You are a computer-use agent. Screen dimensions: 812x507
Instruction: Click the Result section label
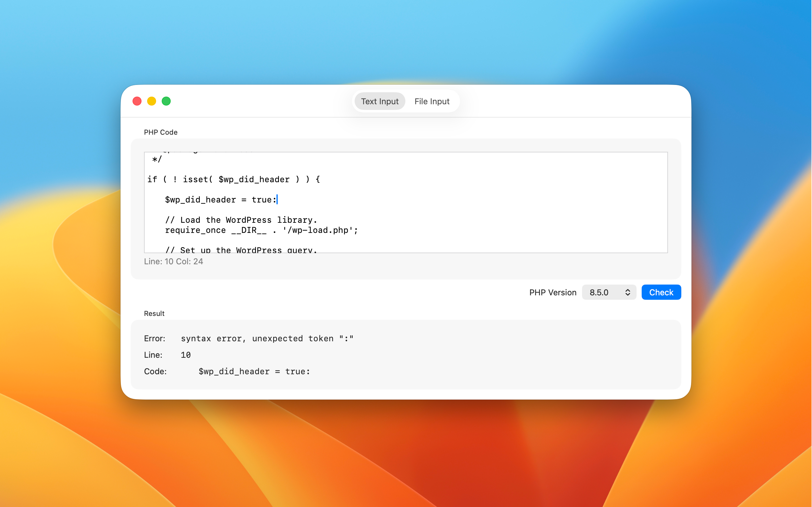(x=154, y=313)
